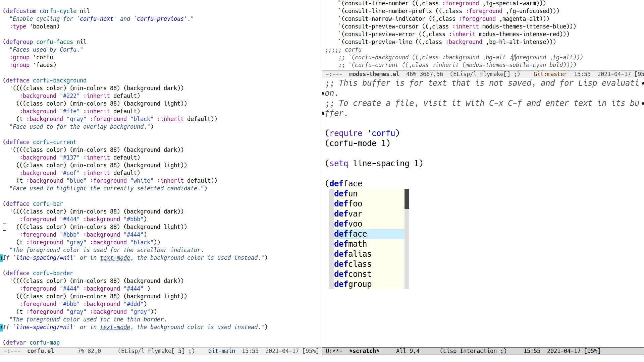This screenshot has width=644, height=362.
Task: Select the defface candidate in the completion popup
Action: click(x=350, y=234)
